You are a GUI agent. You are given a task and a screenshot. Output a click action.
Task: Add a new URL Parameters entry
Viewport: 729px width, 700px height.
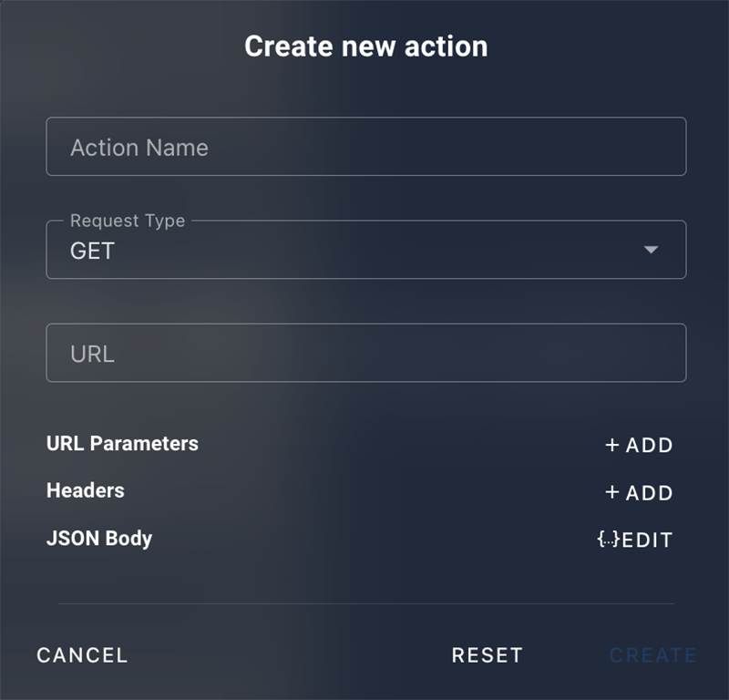point(639,445)
